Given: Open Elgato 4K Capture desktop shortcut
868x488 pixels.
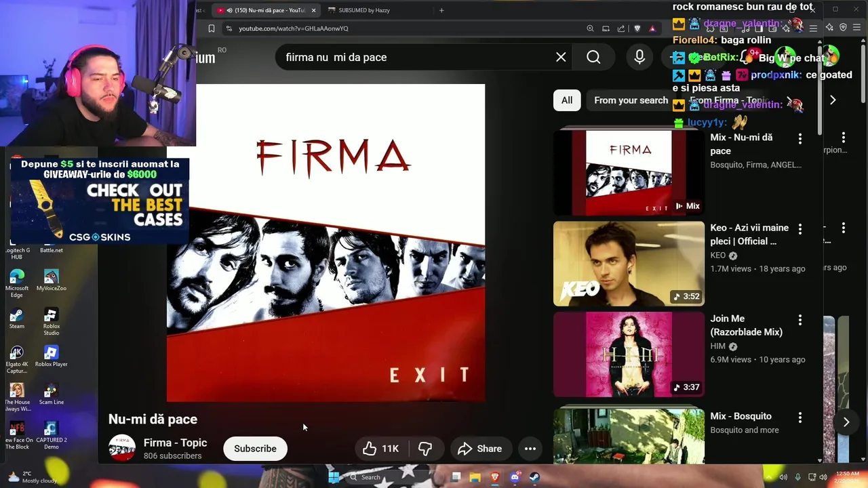Looking at the screenshot, I should click(x=17, y=359).
